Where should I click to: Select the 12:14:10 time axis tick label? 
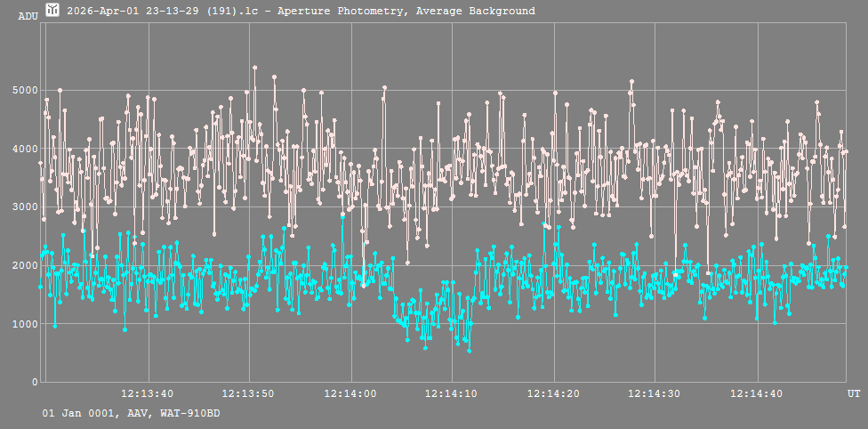(454, 393)
